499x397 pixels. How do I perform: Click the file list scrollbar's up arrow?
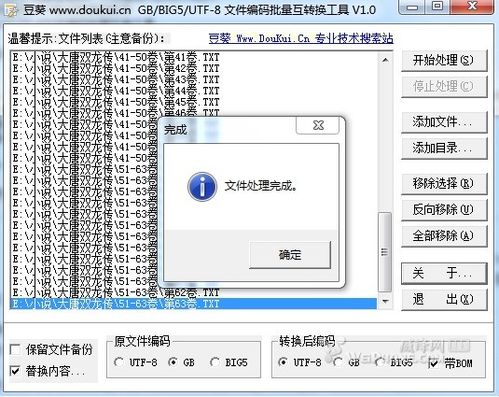[385, 60]
